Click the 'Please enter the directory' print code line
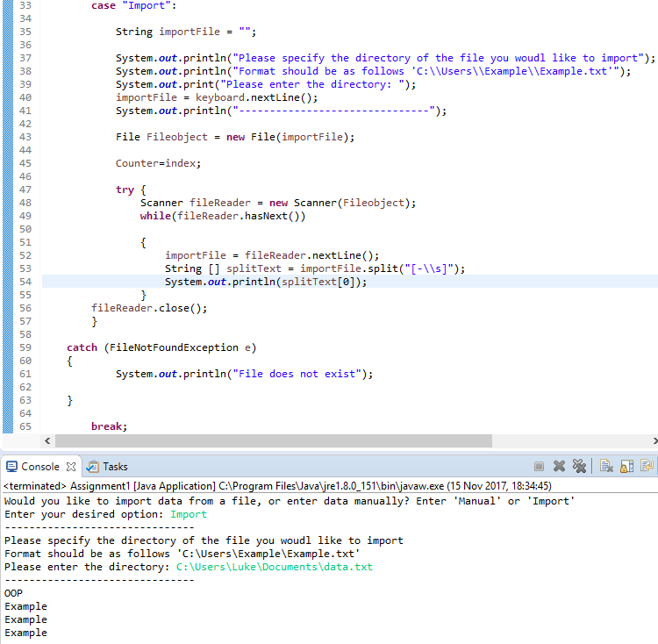658x644 pixels. coord(266,84)
